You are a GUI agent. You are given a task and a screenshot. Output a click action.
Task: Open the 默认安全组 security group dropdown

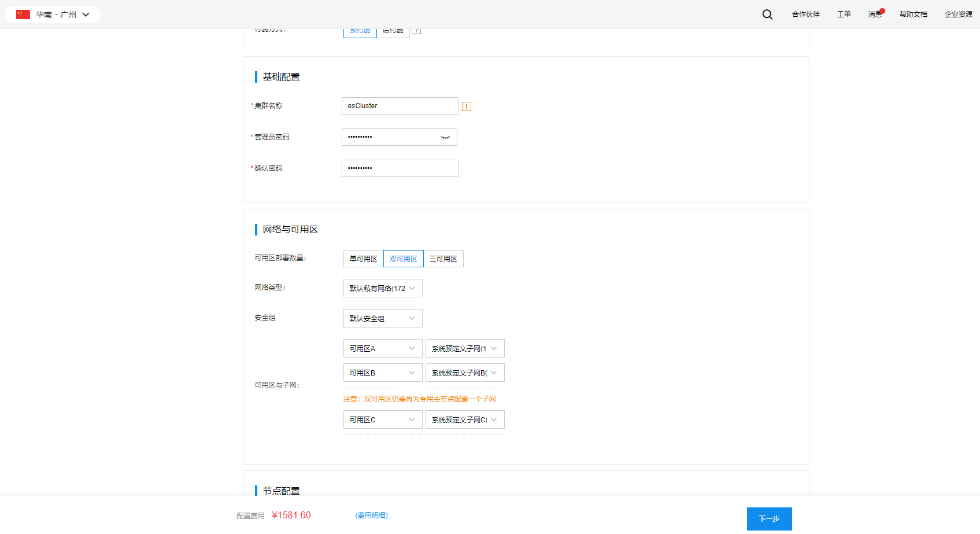[382, 318]
